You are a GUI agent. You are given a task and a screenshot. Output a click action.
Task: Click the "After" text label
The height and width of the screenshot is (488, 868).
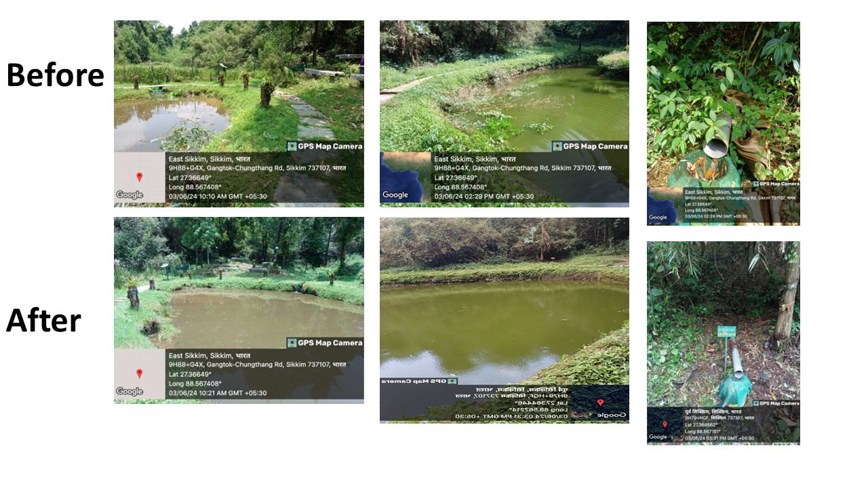(43, 320)
